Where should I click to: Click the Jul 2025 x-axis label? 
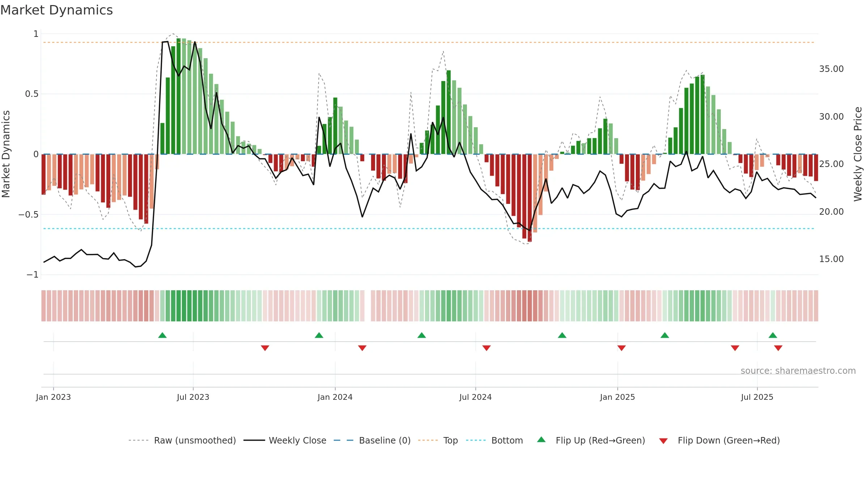pos(757,397)
